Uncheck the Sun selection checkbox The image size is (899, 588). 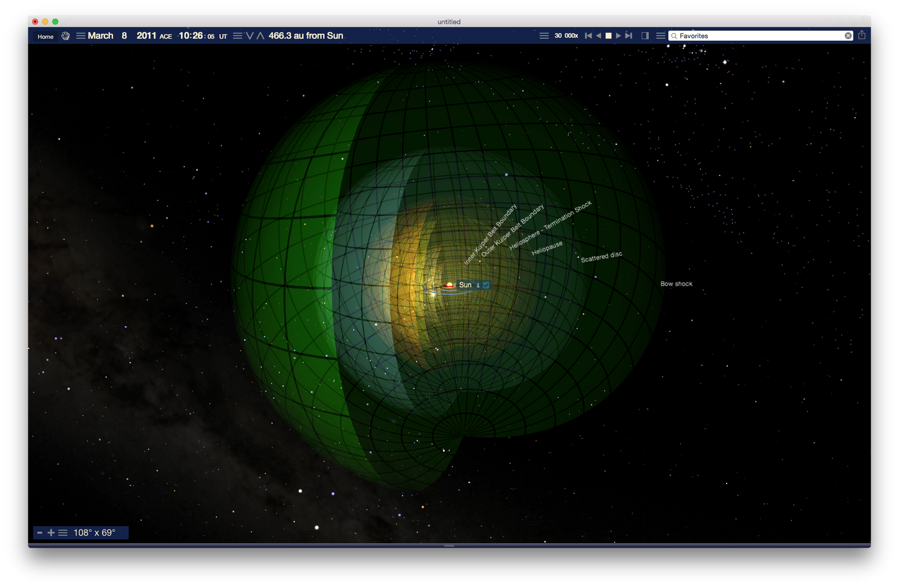click(x=487, y=285)
